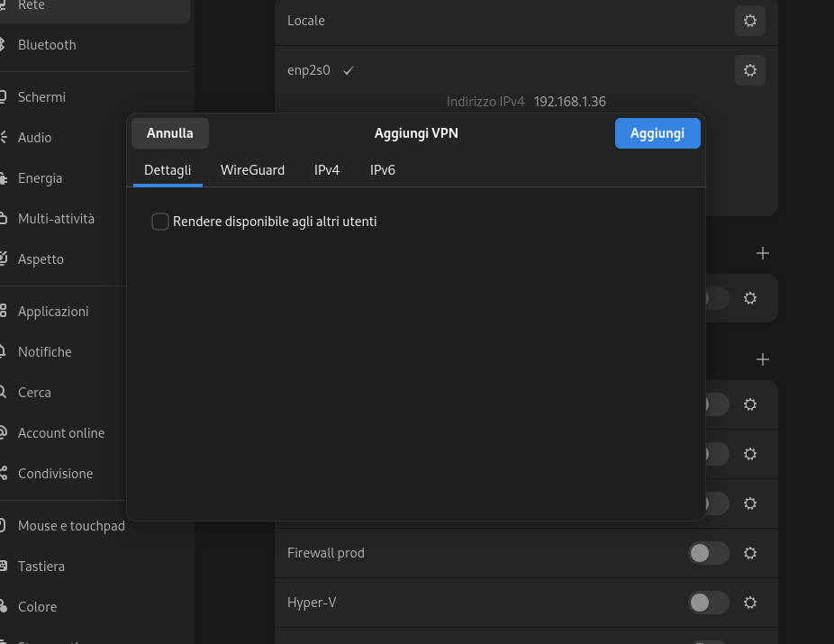Open Account online settings panel
This screenshot has width=834, height=644.
pos(61,433)
